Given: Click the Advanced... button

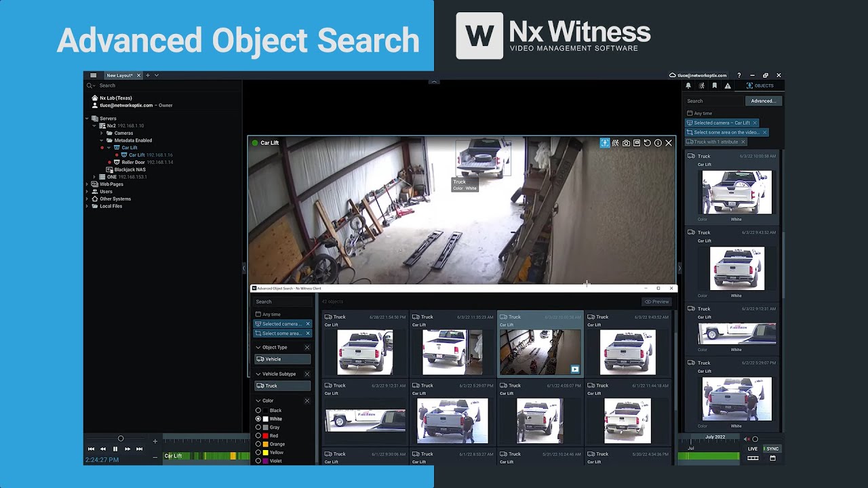Looking at the screenshot, I should tap(763, 101).
